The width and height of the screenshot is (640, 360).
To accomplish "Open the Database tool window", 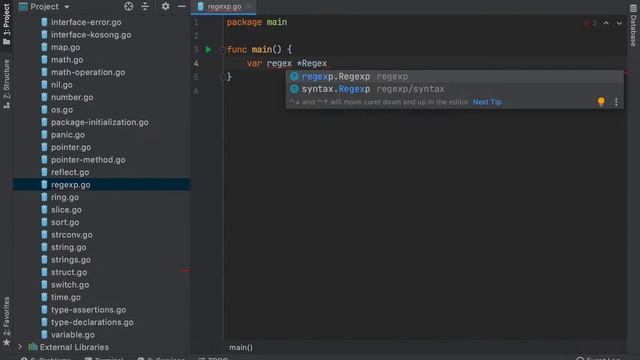I will (633, 25).
